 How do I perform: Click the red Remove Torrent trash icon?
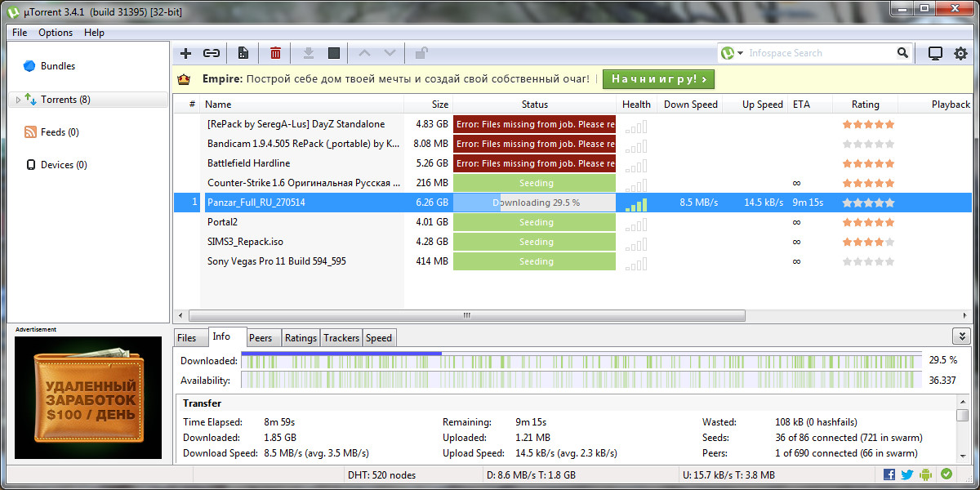pyautogui.click(x=275, y=53)
